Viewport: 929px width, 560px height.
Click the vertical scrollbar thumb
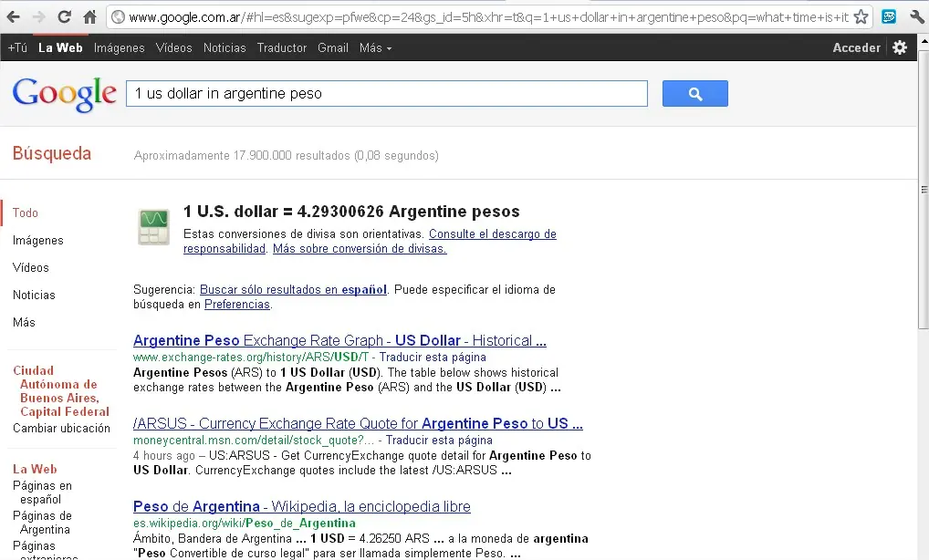(924, 190)
